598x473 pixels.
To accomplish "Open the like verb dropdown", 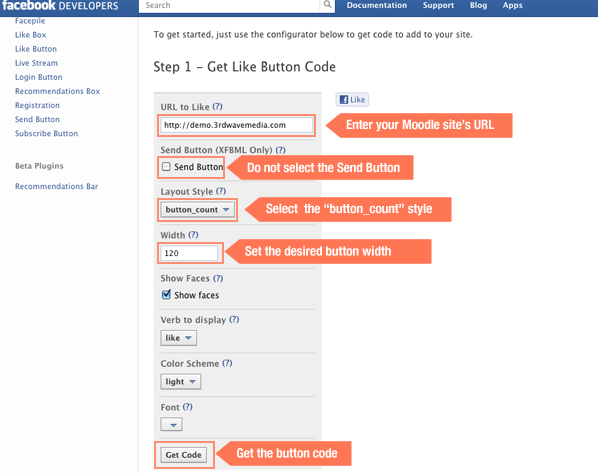I will [178, 338].
